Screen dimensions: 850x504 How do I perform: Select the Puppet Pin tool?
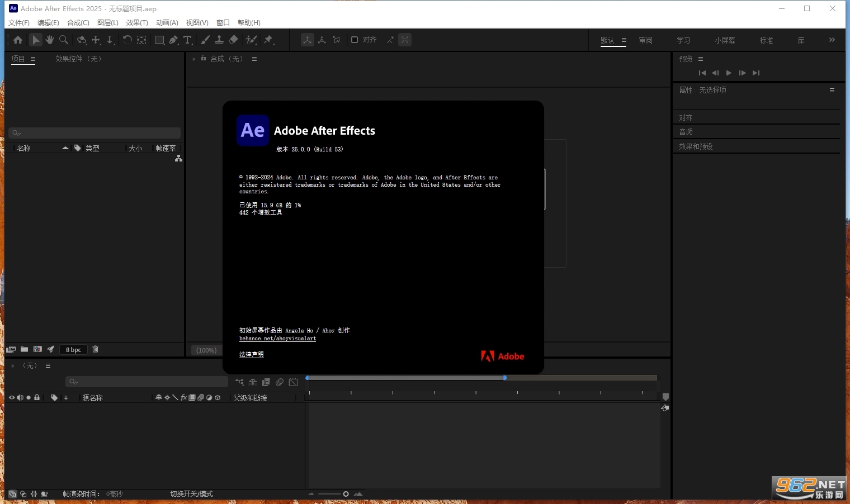[x=269, y=40]
